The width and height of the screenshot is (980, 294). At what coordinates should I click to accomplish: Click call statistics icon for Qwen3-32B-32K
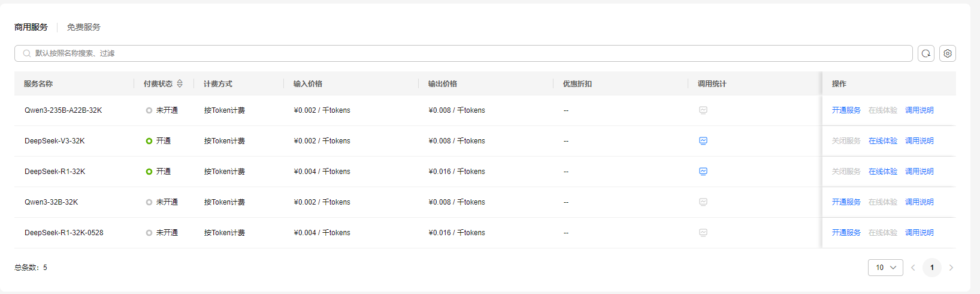tap(703, 202)
